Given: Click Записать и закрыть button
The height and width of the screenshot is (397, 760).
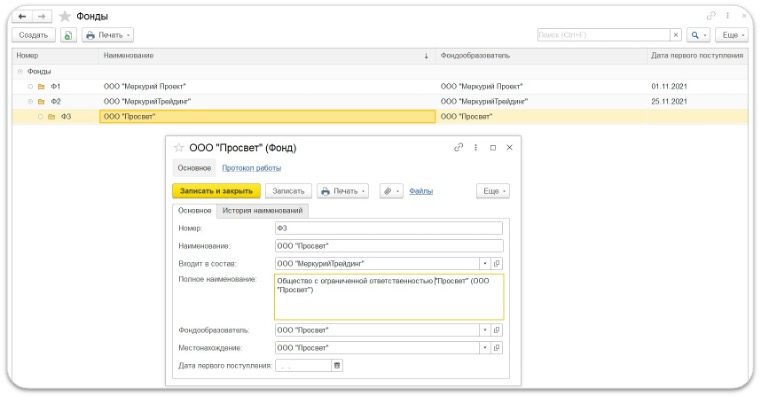Looking at the screenshot, I should pos(216,191).
